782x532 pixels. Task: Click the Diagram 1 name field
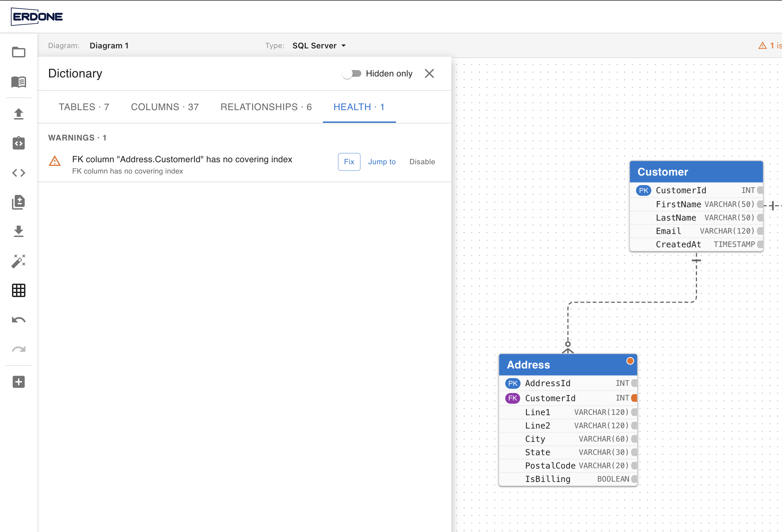coord(109,46)
